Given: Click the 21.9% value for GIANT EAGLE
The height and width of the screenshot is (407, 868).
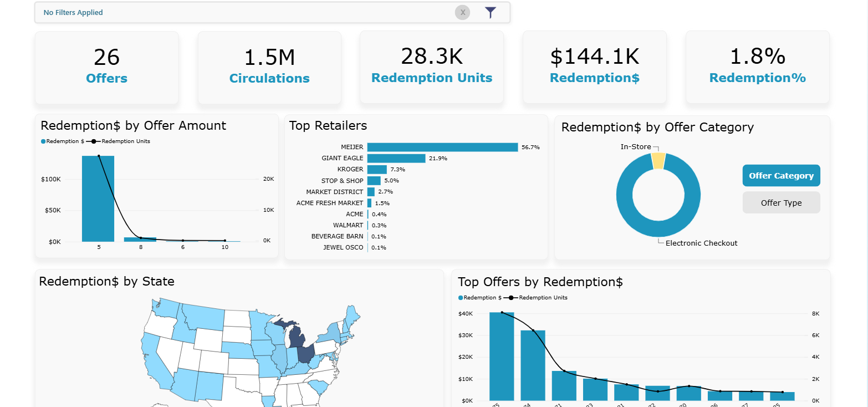Looking at the screenshot, I should (438, 159).
